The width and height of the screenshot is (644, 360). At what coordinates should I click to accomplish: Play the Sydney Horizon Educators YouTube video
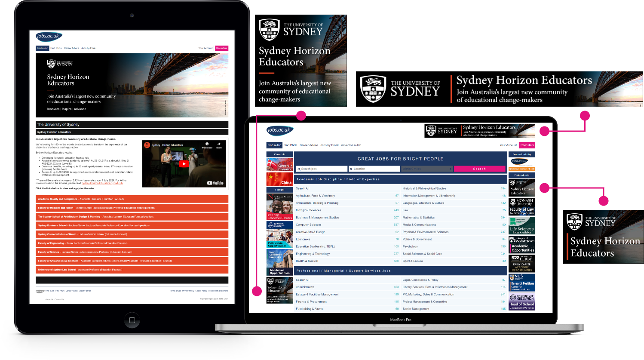click(184, 163)
